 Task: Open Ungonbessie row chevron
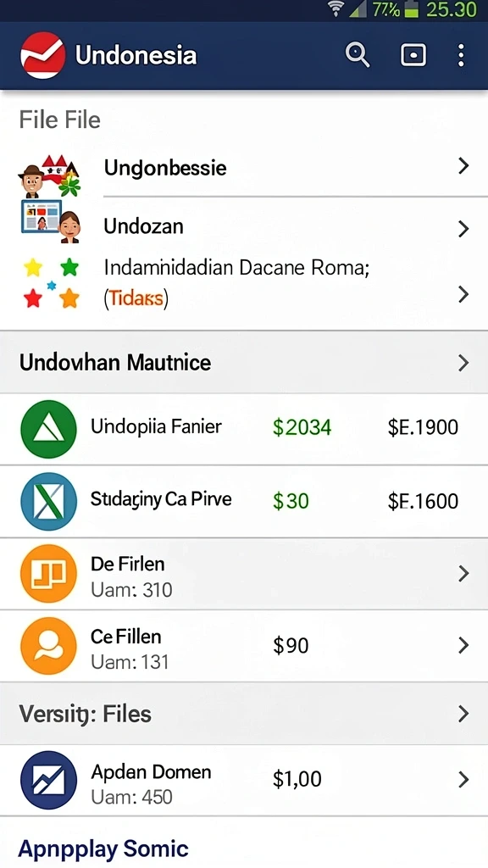pos(463,165)
